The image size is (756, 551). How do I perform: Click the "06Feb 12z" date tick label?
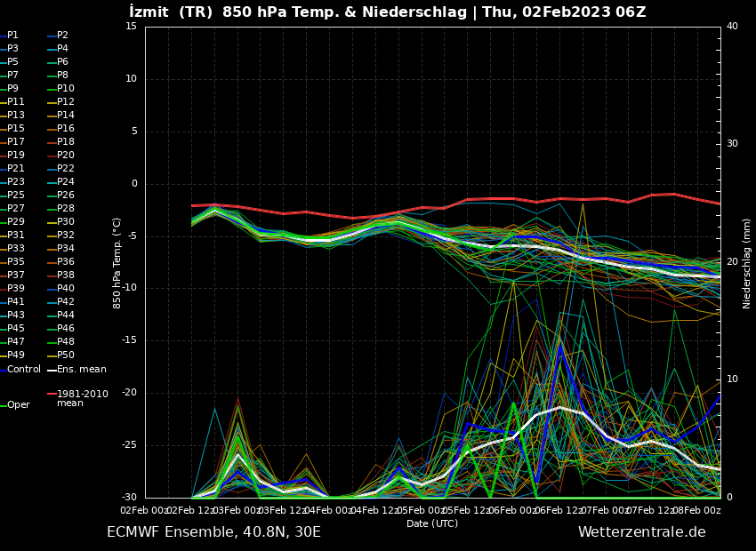[x=559, y=510]
